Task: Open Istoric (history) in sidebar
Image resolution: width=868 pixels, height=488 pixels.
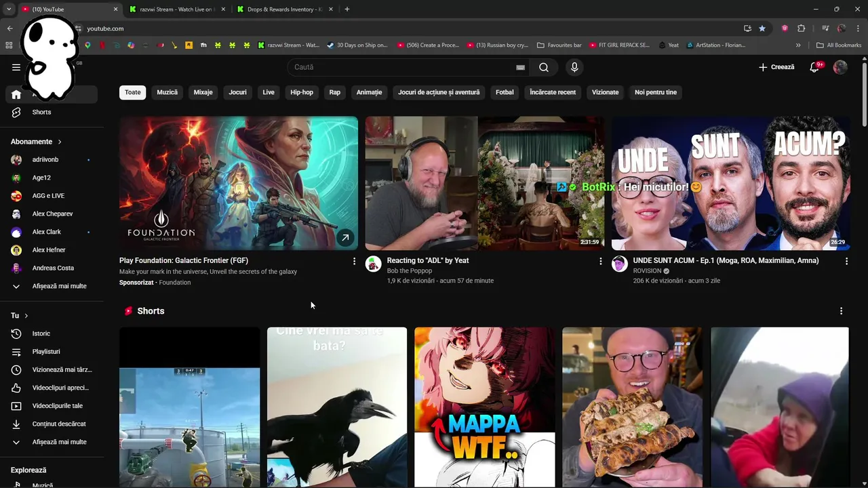Action: (52, 333)
